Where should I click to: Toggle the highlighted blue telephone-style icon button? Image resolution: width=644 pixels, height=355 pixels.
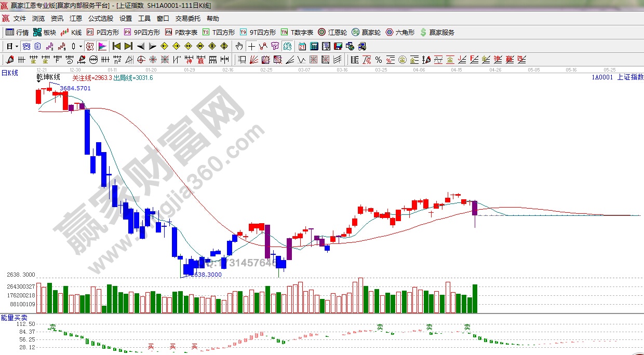(26, 46)
